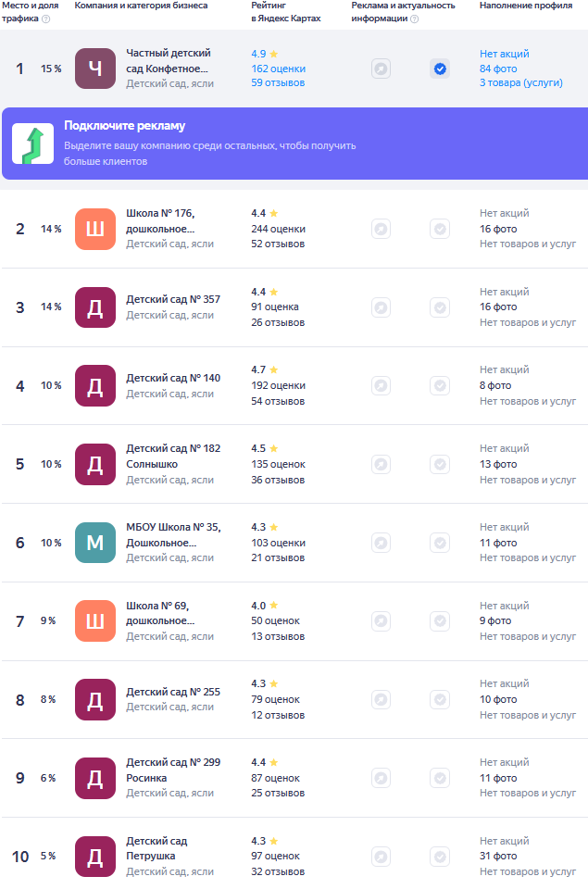
Task: Click company name 'Детский сад Петрушка'
Action: pos(156,849)
